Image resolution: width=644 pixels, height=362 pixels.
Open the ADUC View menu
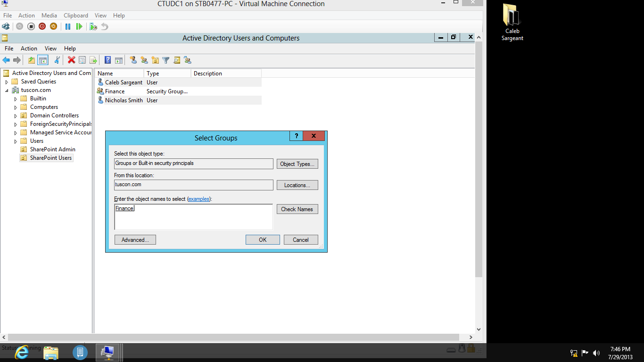pos(50,49)
